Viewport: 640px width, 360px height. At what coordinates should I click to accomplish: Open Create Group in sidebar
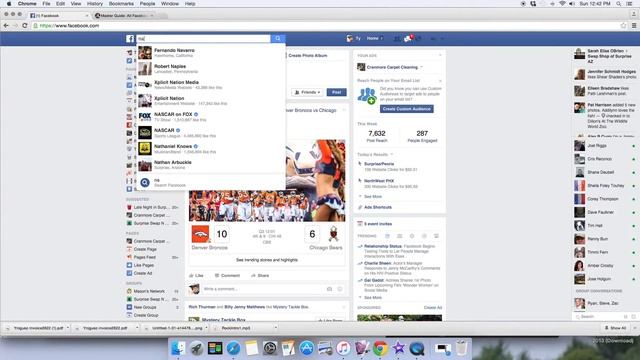click(x=146, y=315)
